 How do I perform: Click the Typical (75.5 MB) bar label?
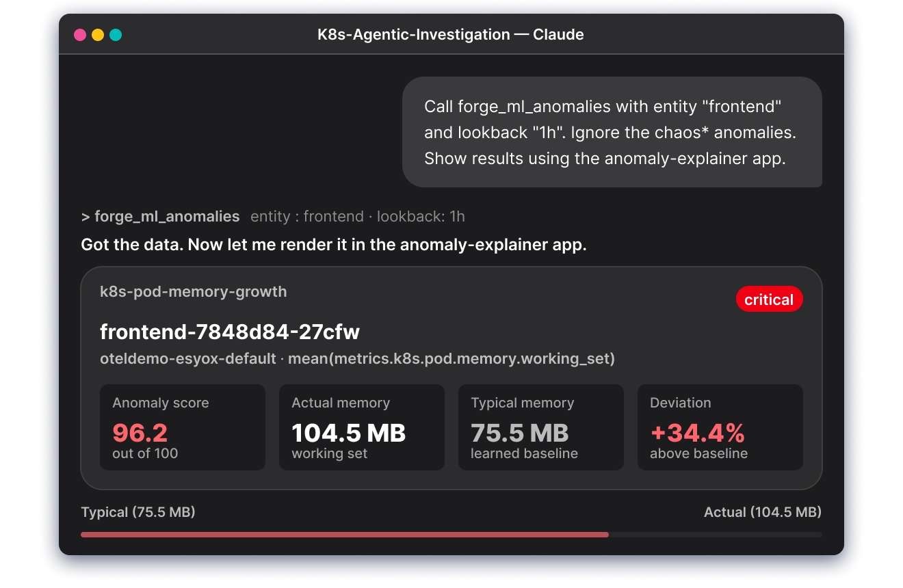click(138, 512)
